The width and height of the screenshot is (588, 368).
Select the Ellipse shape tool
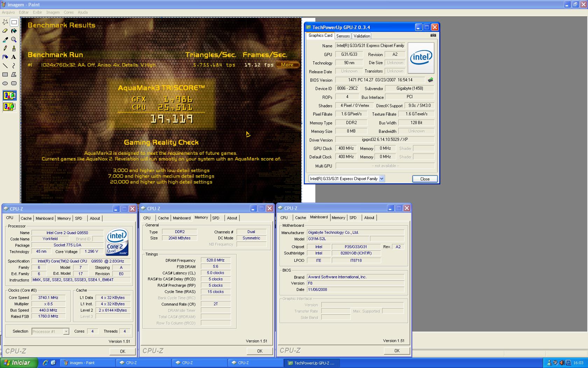pyautogui.click(x=5, y=83)
